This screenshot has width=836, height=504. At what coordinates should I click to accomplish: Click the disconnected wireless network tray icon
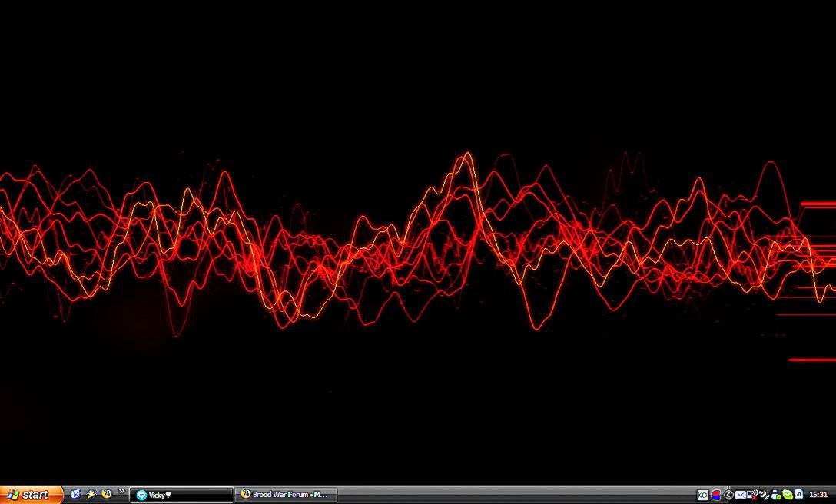(x=752, y=494)
